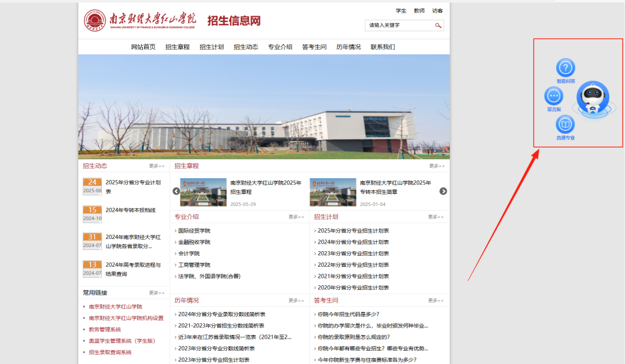Viewport: 625px width, 364px height.
Task: Show next 招生章程 carousel item
Action: pos(443,192)
